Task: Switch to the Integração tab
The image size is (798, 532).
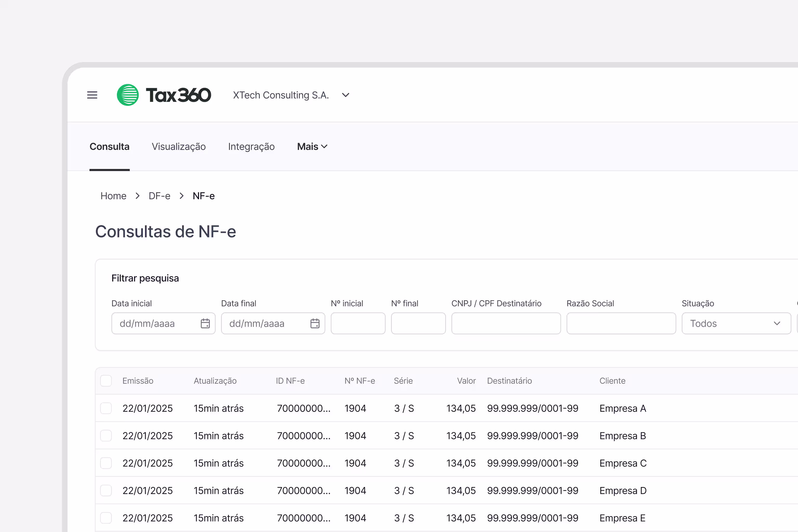Action: [251, 146]
